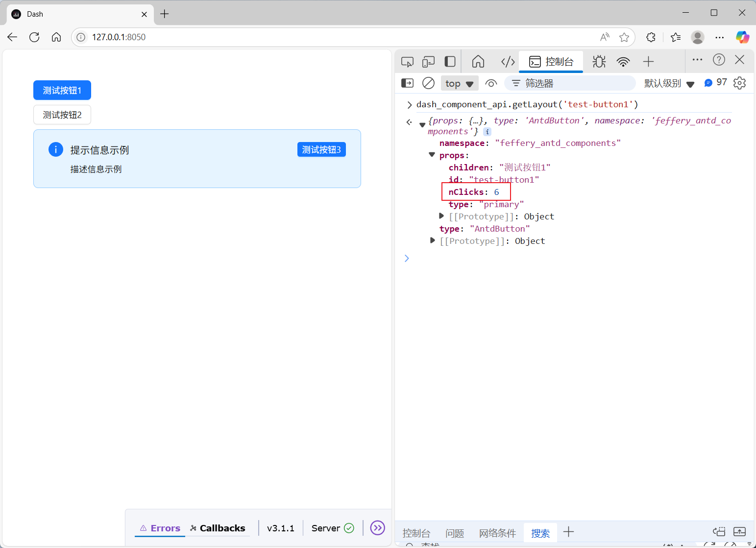Add more tools to DevTools top bar

[648, 62]
